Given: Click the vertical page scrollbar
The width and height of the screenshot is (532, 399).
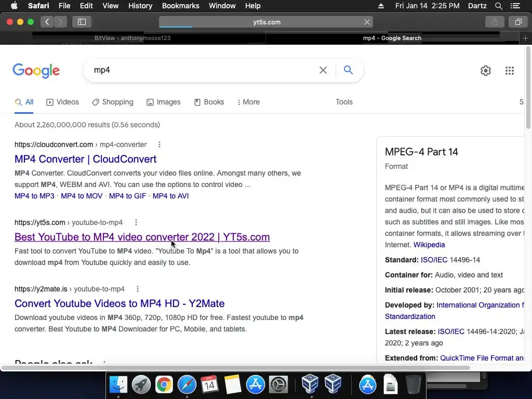Looking at the screenshot, I should click(x=528, y=88).
